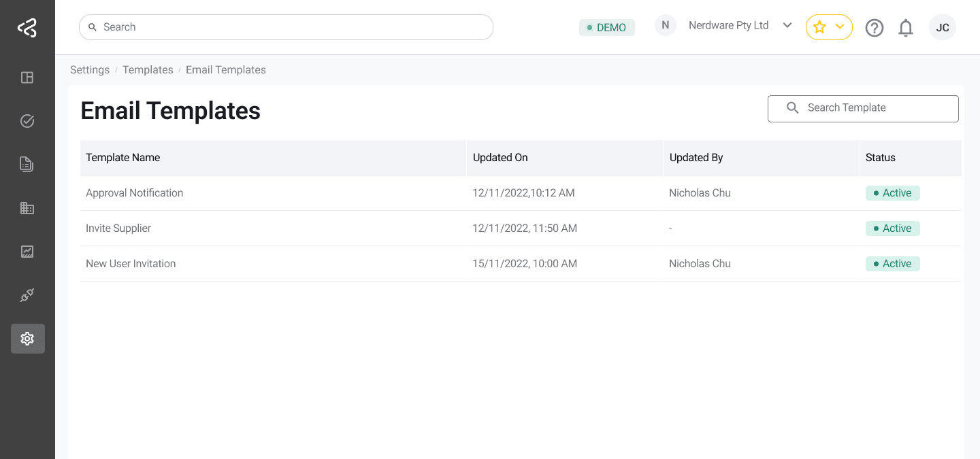Viewport: 980px width, 459px height.
Task: Click the DEMO badge
Action: coord(606,27)
